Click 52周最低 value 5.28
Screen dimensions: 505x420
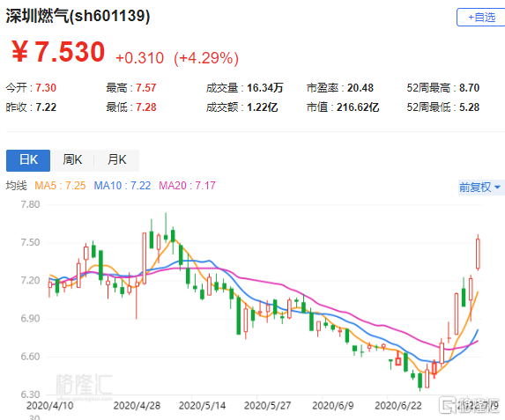469,107
